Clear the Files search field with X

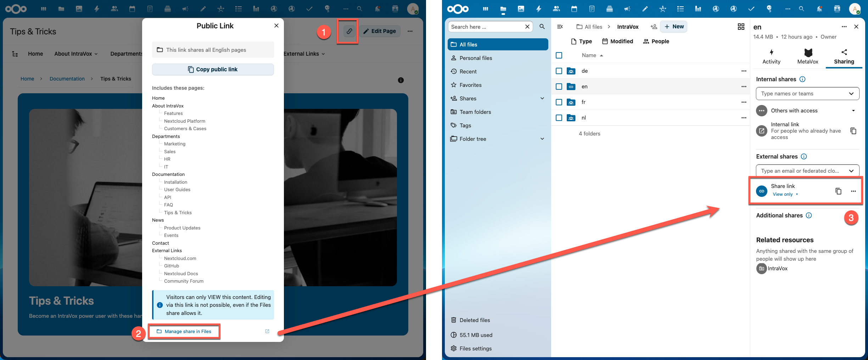[527, 27]
